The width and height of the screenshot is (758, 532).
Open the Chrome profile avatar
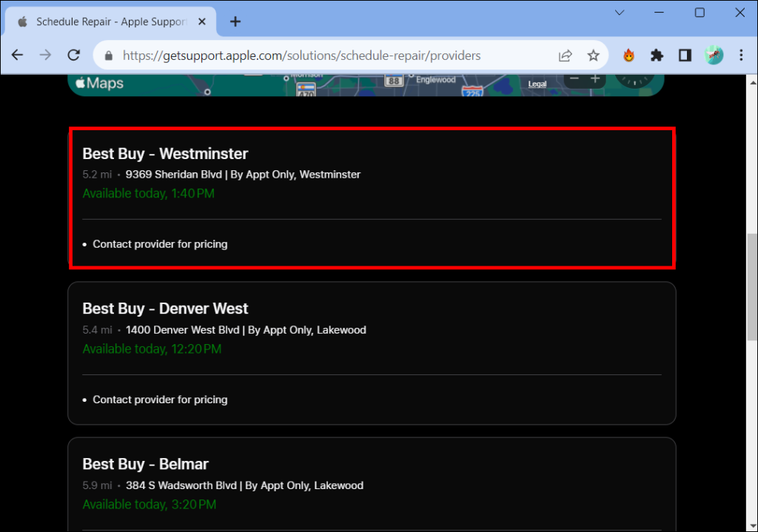tap(714, 55)
